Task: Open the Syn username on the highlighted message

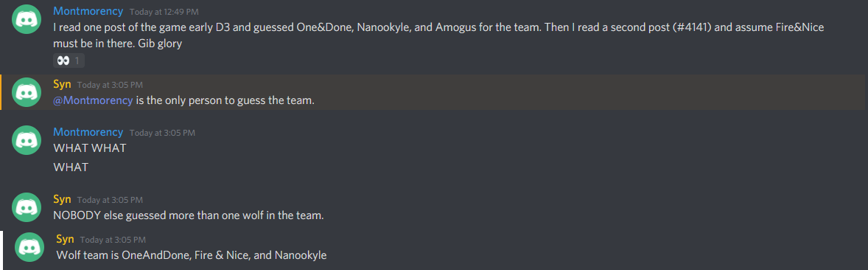Action: 62,84
